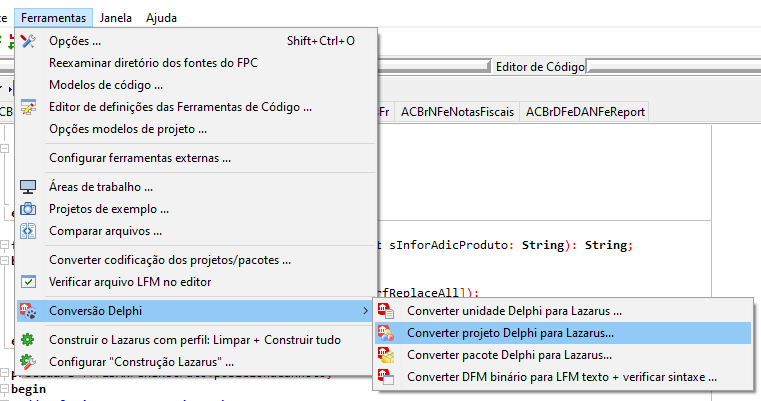Click the Shift+Ctrl+O shortcut text
761x401 pixels.
coord(320,41)
